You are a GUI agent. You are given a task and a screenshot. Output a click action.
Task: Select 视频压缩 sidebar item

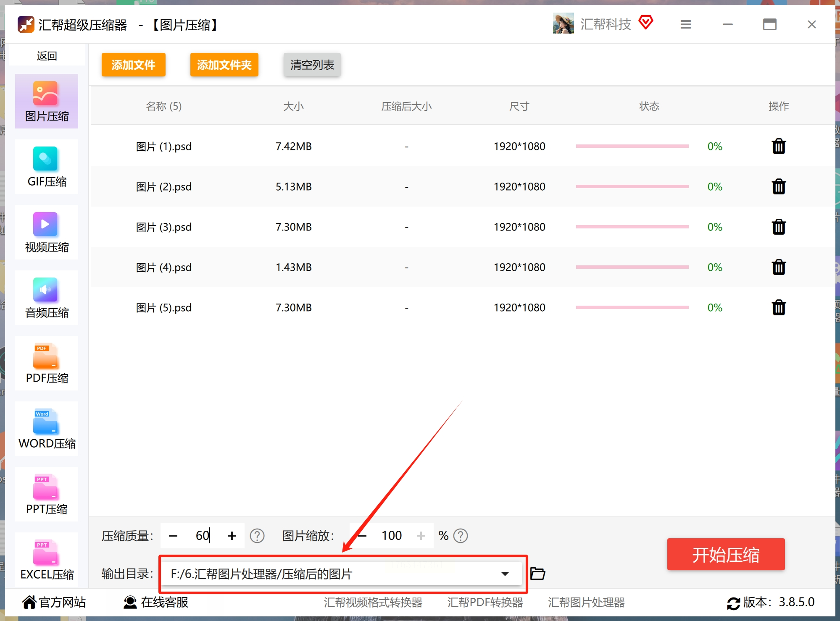pos(47,233)
